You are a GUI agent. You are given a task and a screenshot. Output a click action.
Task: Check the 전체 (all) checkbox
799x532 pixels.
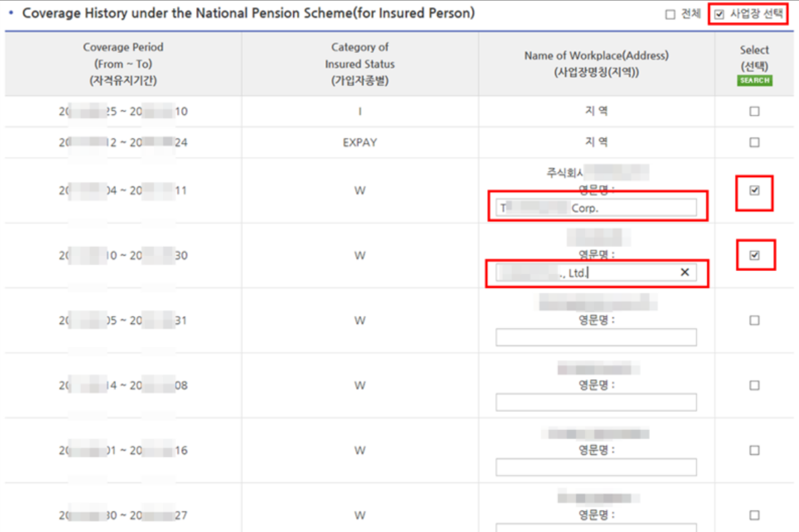(670, 15)
